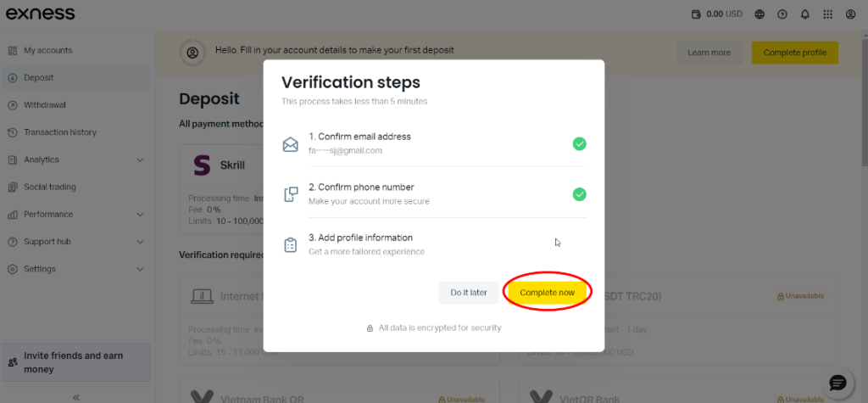
Task: Open Invite friends and earn money
Action: click(x=75, y=362)
